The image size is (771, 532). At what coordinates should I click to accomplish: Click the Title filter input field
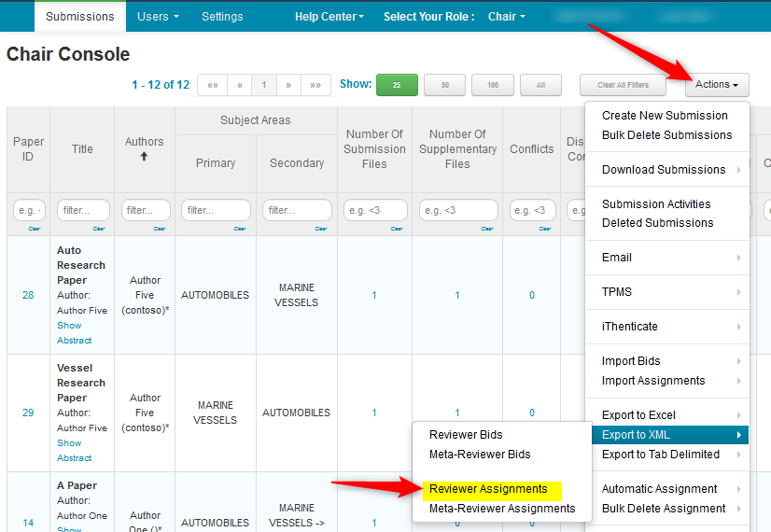tap(83, 211)
